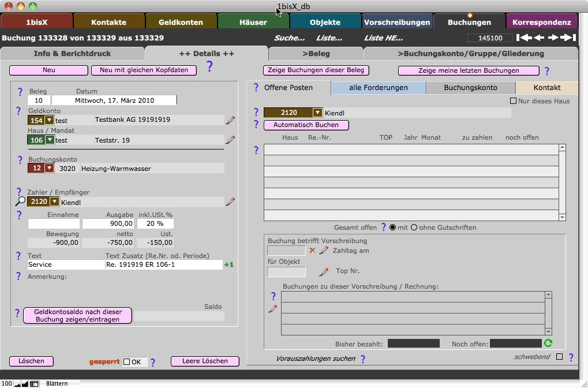Screen dimensions: 588x388
Task: Go to the next record arrow
Action: pyautogui.click(x=553, y=38)
